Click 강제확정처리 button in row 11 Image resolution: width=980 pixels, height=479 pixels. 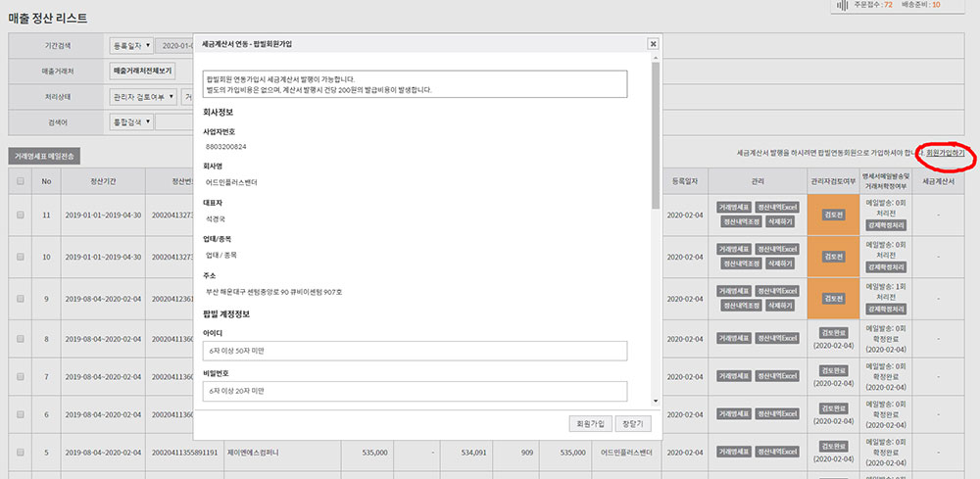tap(886, 225)
